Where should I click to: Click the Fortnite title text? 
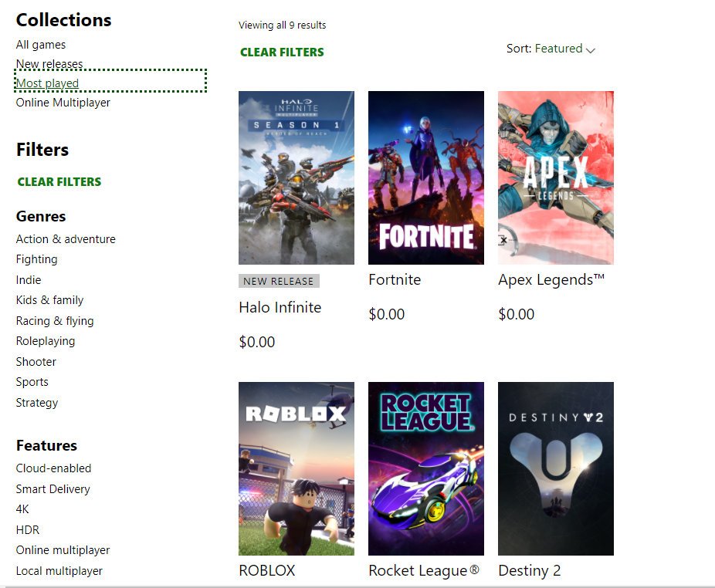[395, 280]
